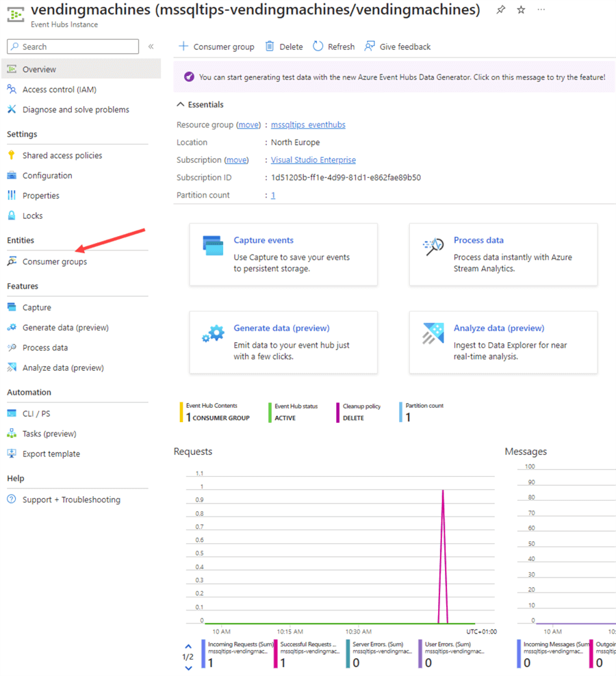Click the Analyze data (preview) sidebar icon
616x676 pixels.
12,367
